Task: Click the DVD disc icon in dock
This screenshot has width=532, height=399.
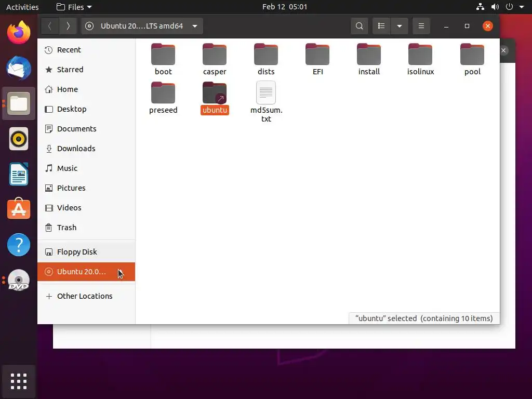Action: point(19,280)
